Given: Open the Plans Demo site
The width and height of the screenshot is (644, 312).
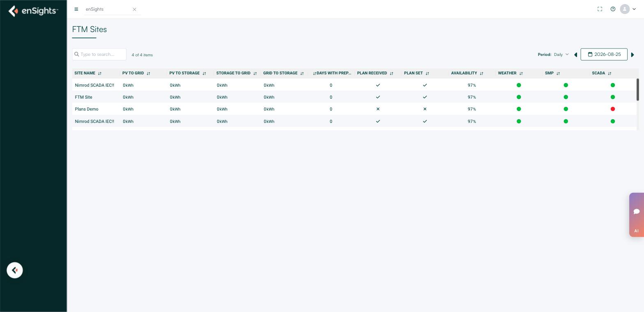Looking at the screenshot, I should pos(86,109).
